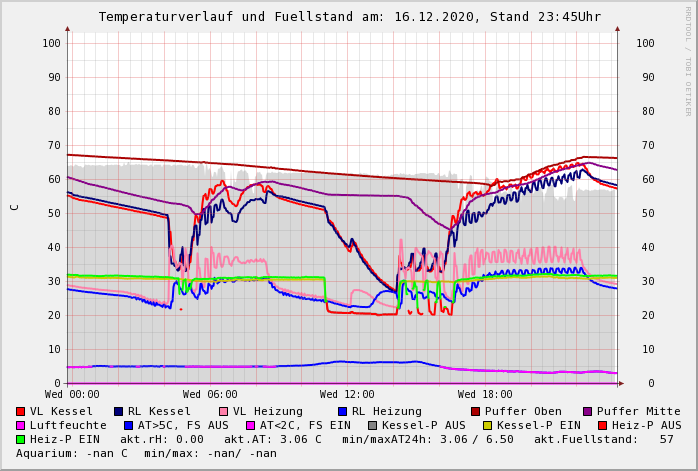The height and width of the screenshot is (471, 698).
Task: Select the dark blue RL Kessel swatch
Action: [x=118, y=412]
